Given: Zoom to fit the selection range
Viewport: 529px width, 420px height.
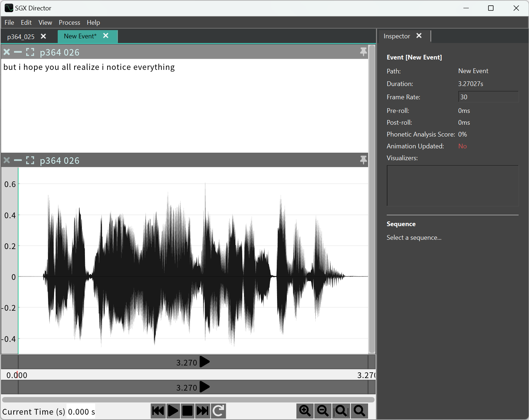Looking at the screenshot, I should click(x=341, y=411).
